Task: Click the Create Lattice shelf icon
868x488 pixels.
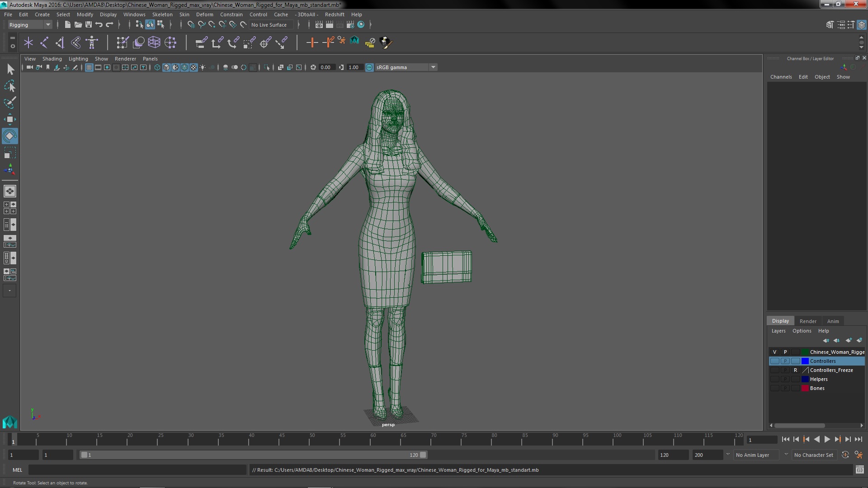Action: (x=154, y=42)
